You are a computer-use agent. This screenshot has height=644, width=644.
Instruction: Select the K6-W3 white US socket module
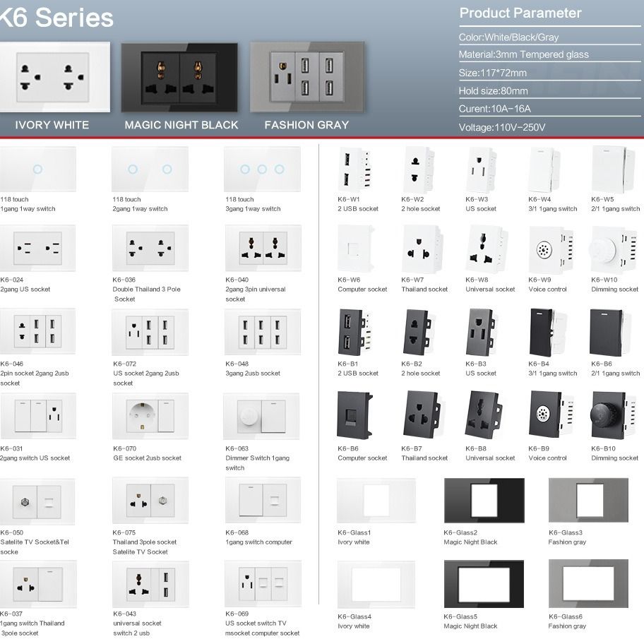point(482,169)
